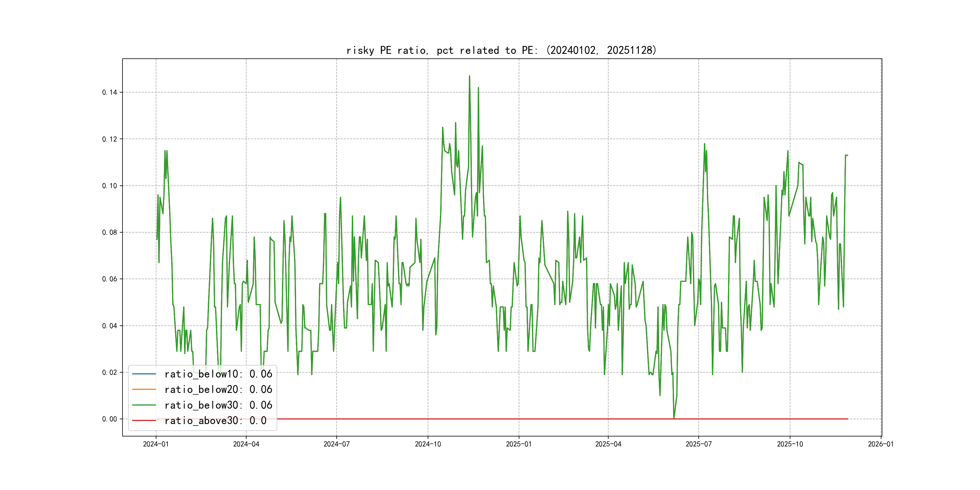Image resolution: width=980 pixels, height=490 pixels.
Task: Click the 0.08 y-axis tick label
Action: [109, 232]
